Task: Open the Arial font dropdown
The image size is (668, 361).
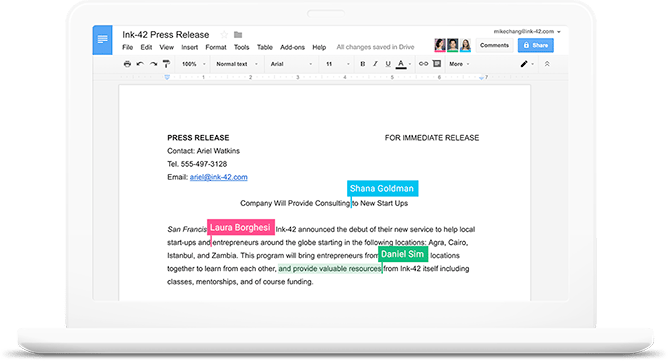Action: 291,64
